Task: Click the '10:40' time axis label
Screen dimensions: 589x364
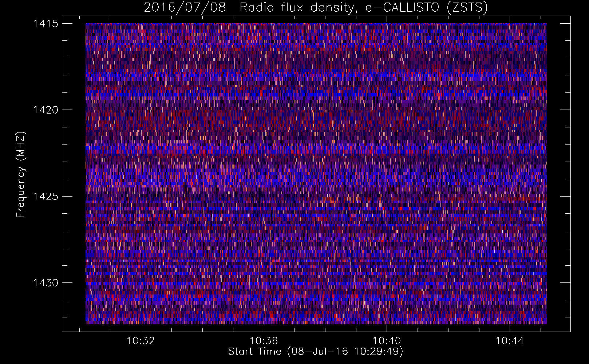Action: click(x=387, y=341)
